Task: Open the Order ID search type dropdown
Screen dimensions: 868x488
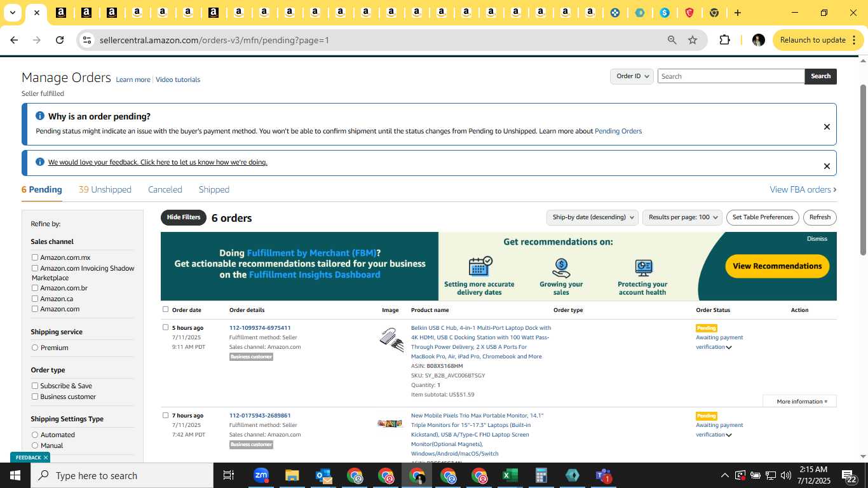Action: pyautogui.click(x=632, y=76)
